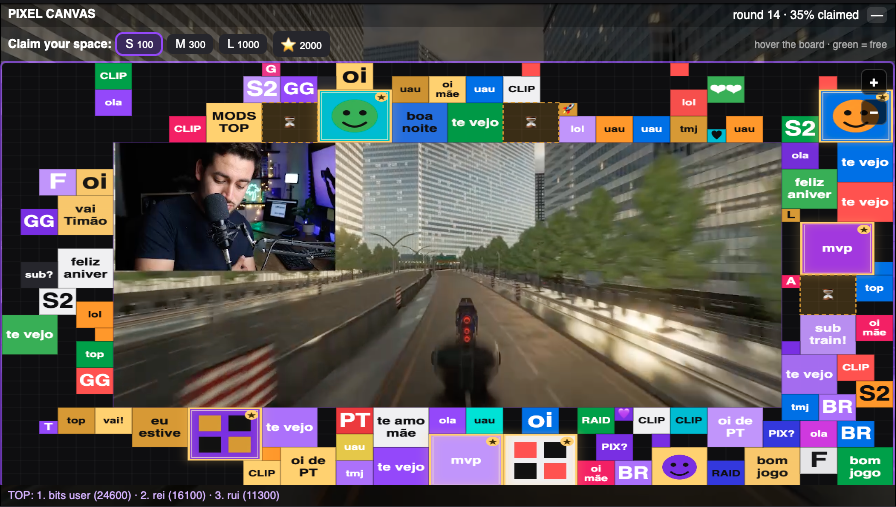Click the yellow oi de PT tile
The image size is (896, 507).
point(308,466)
